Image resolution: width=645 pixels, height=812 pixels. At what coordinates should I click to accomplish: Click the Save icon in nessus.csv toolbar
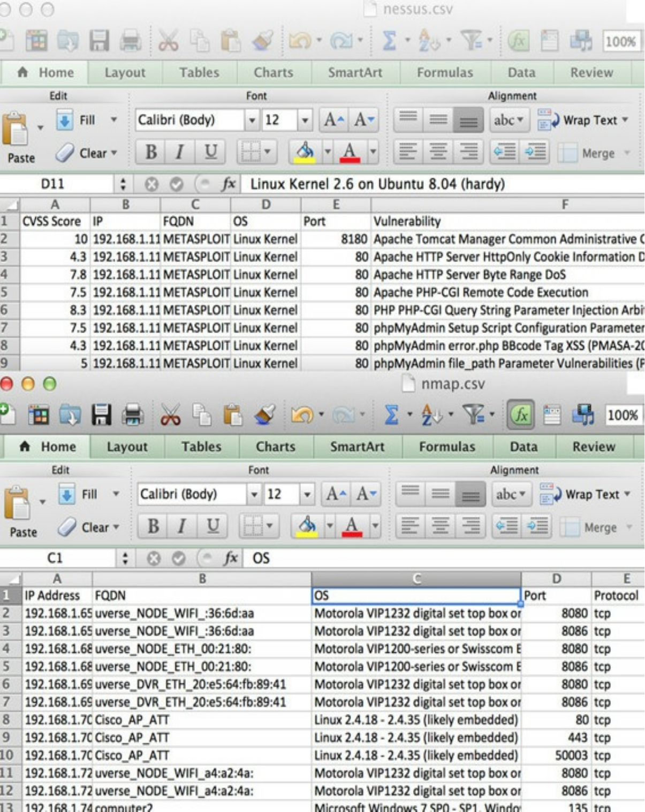(99, 41)
